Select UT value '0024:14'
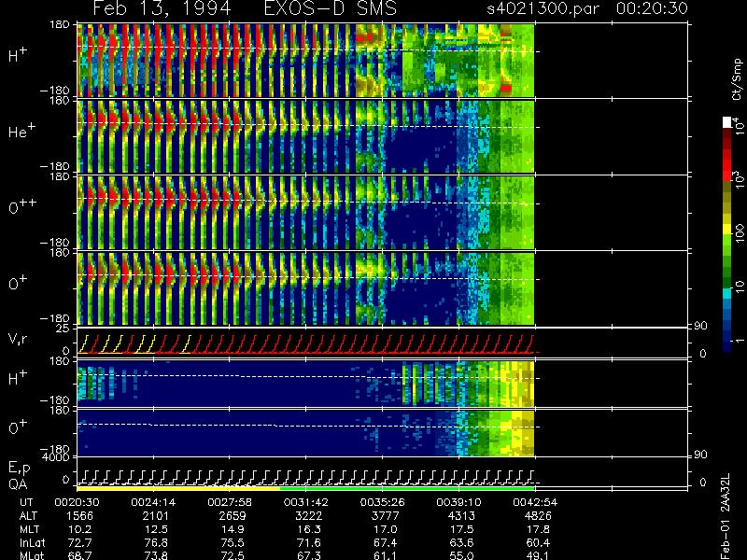This screenshot has height=560, width=747. [153, 502]
